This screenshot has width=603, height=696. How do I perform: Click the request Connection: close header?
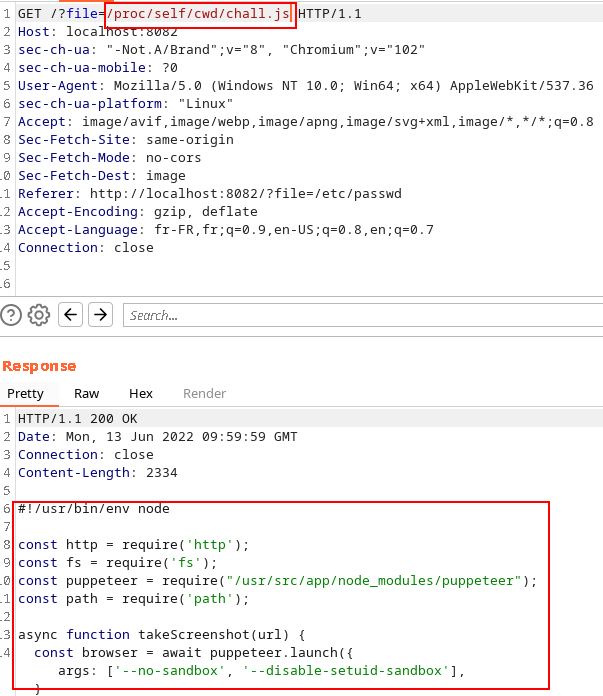coord(86,248)
